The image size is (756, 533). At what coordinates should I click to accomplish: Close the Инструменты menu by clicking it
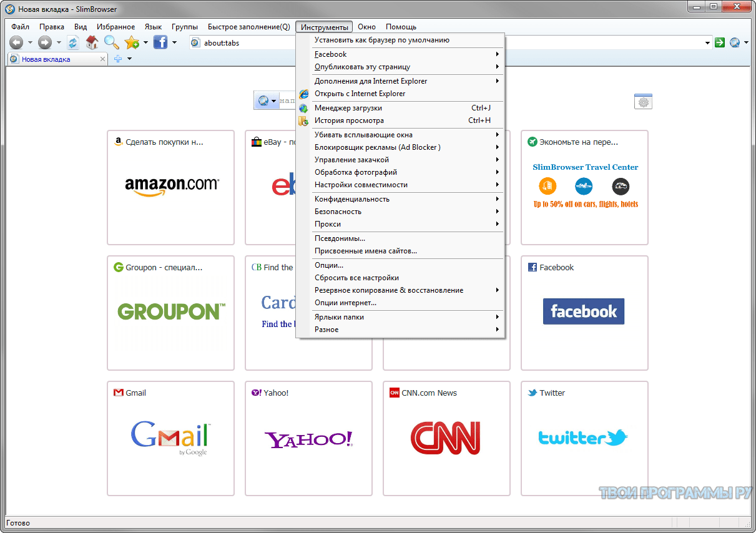[x=325, y=27]
